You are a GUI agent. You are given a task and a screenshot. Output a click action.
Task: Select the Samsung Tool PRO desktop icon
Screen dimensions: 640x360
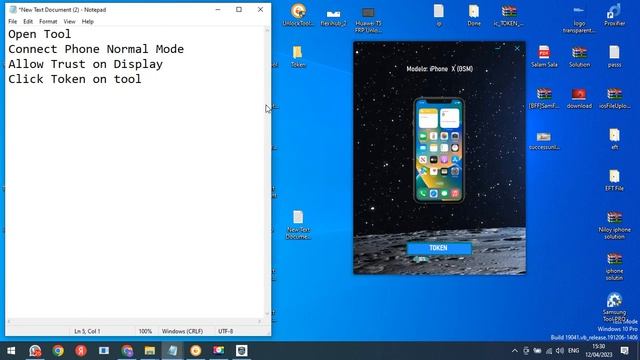[x=614, y=307]
